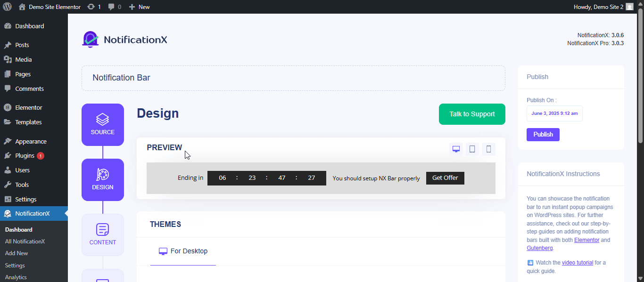This screenshot has width=644, height=282.
Task: Click the 'NotificationX Pro: 3.0.3' version text
Action: (x=595, y=43)
